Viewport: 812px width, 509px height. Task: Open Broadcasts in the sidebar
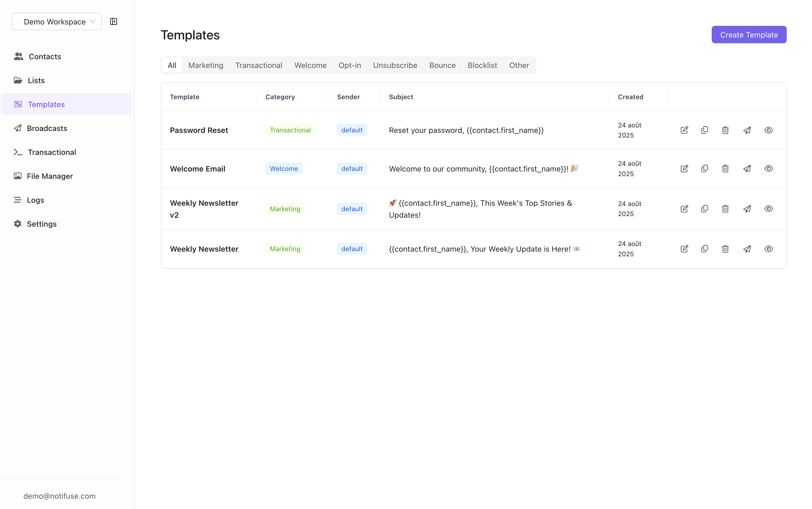tap(66, 128)
